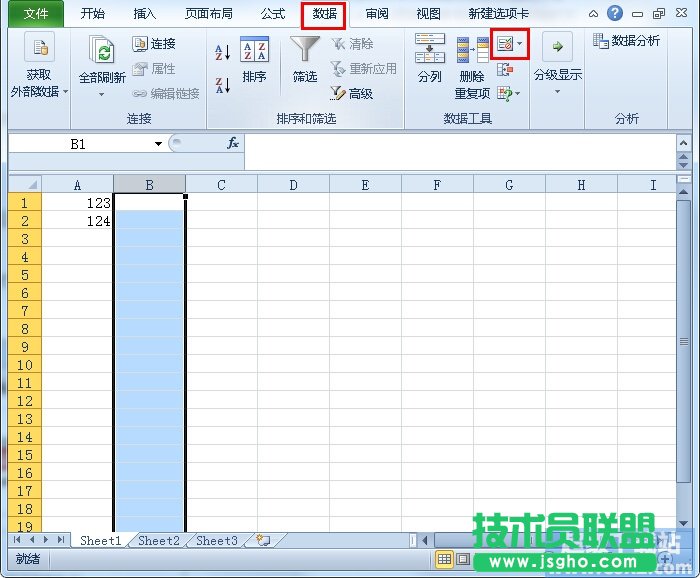Click the Insert Worksheet tab icon
Image resolution: width=700 pixels, height=578 pixels.
(264, 541)
